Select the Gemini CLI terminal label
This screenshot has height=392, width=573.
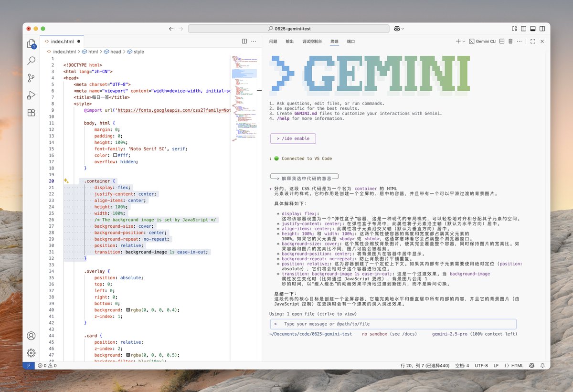[x=483, y=42]
